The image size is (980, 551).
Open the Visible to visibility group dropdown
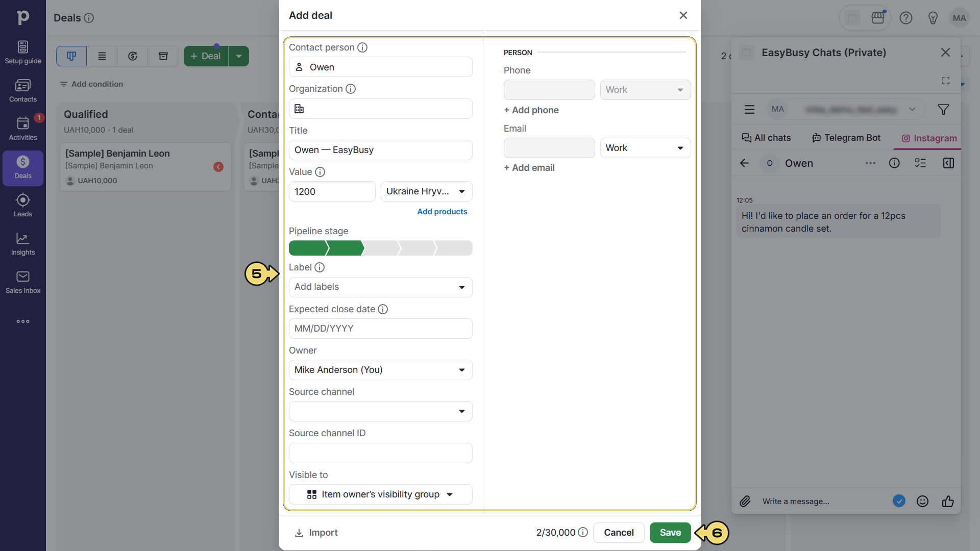pyautogui.click(x=380, y=494)
